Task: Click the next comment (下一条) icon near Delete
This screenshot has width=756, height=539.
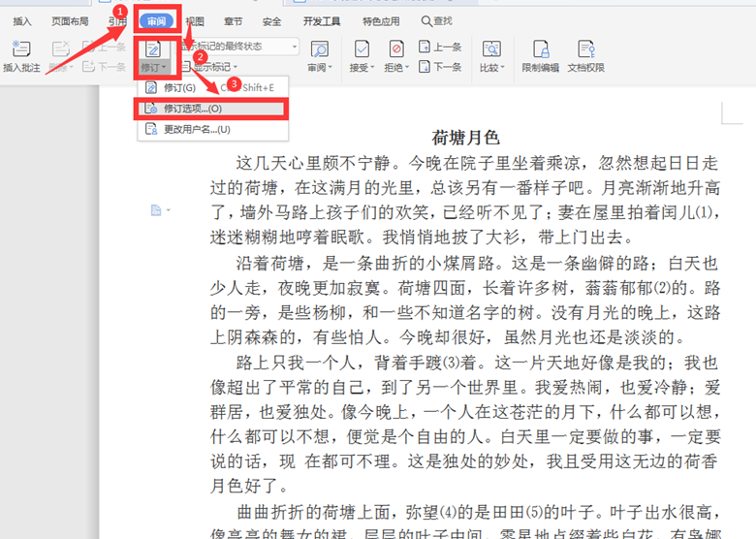Action: pyautogui.click(x=88, y=67)
